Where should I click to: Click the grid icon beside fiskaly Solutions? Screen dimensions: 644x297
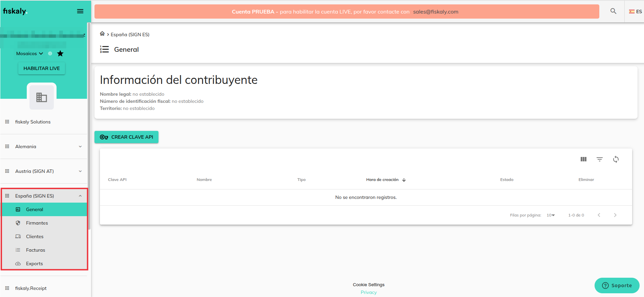point(7,122)
